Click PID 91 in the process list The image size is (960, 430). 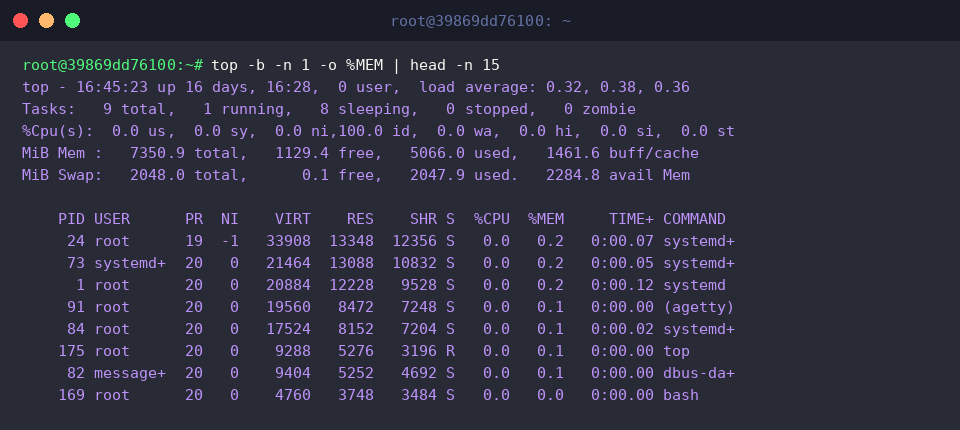tap(76, 307)
